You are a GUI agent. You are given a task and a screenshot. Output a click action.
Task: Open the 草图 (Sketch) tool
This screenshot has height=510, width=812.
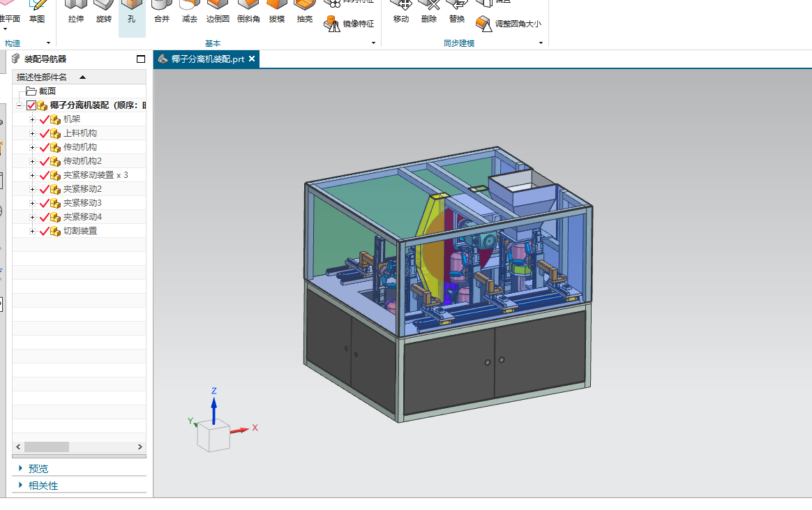pos(37,13)
